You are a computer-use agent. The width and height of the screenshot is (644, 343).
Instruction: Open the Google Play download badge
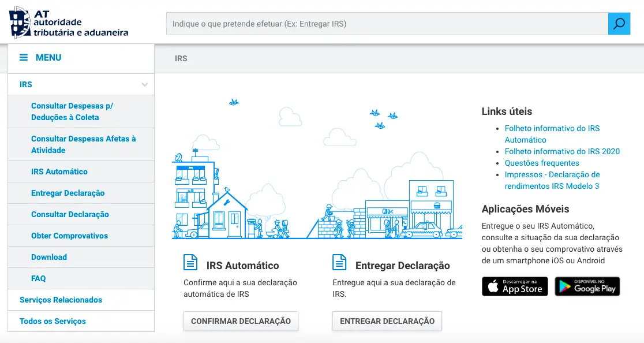pyautogui.click(x=587, y=286)
